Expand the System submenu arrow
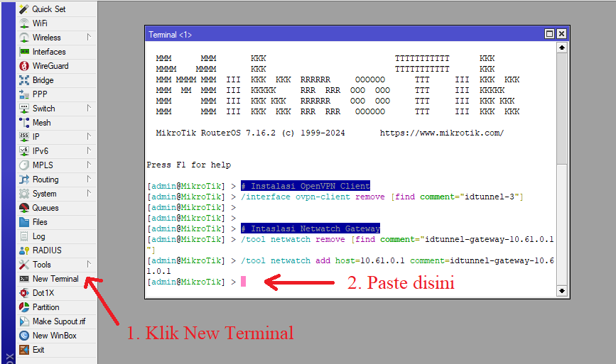Screen dimensions: 616x364 click(90, 193)
